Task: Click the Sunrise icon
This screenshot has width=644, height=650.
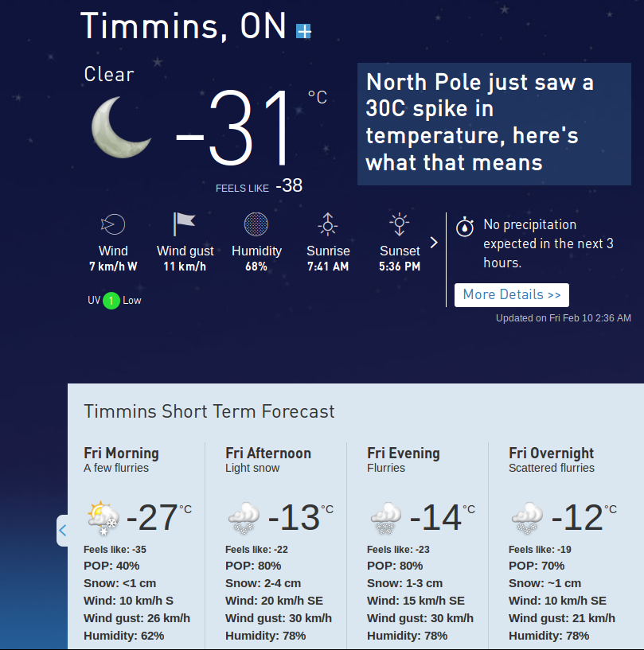Action: coord(328,224)
